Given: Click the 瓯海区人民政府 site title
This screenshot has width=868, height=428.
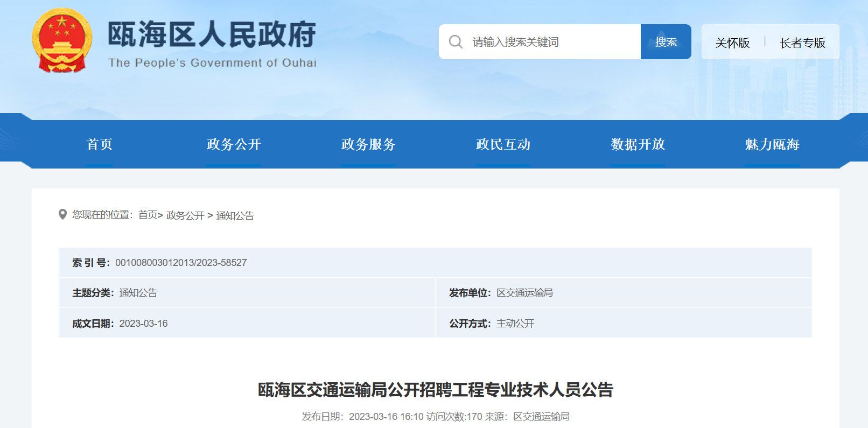Looking at the screenshot, I should tap(212, 35).
